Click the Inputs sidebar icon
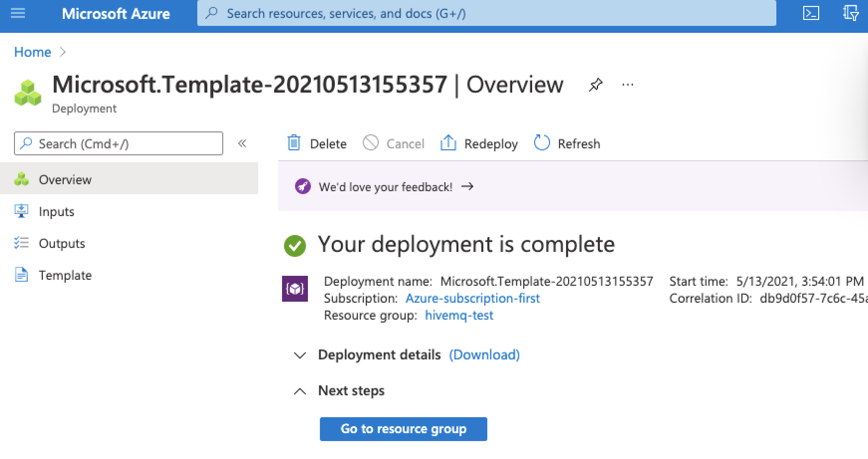868x459 pixels. coord(21,211)
